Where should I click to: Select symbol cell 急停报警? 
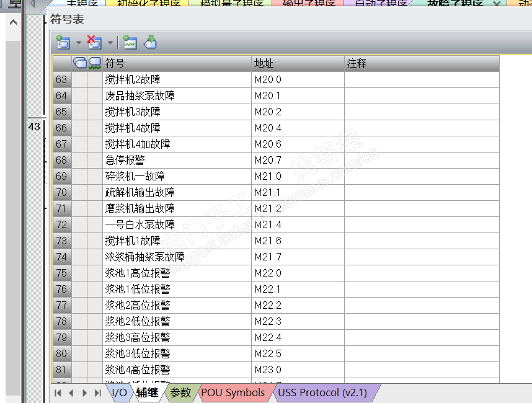point(177,160)
